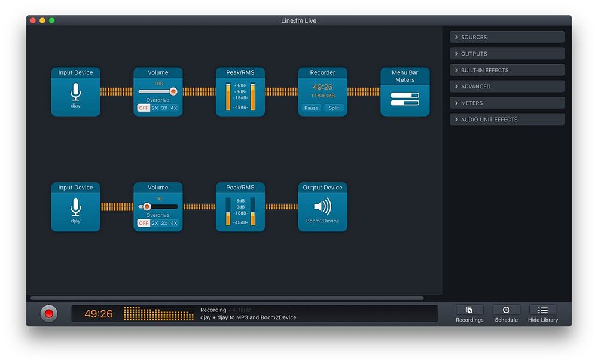598x364 pixels.
Task: Select the Recorder block title
Action: (323, 72)
